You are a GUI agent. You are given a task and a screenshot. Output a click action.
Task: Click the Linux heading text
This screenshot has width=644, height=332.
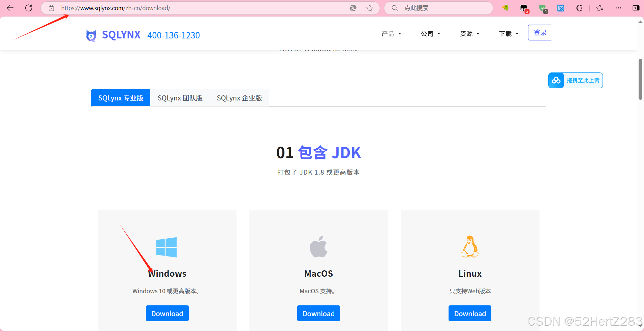pos(470,274)
